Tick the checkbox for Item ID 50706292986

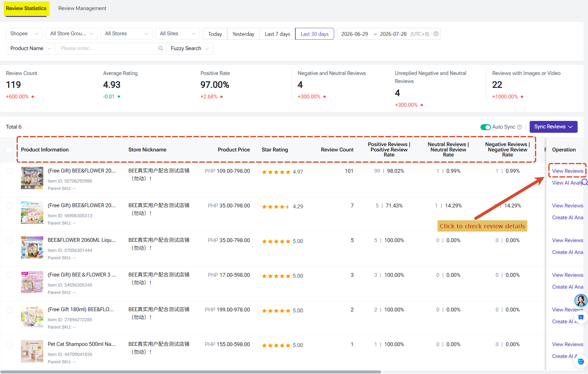pyautogui.click(x=9, y=171)
